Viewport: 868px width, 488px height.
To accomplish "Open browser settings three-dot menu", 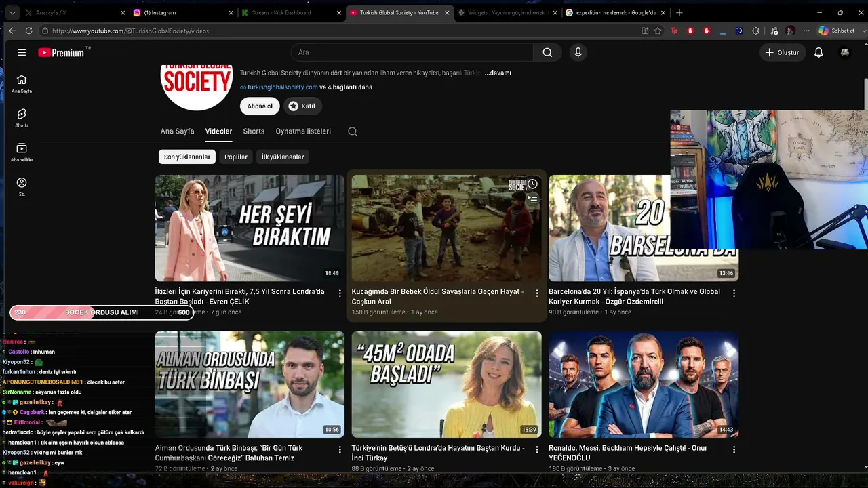I will pos(806,30).
